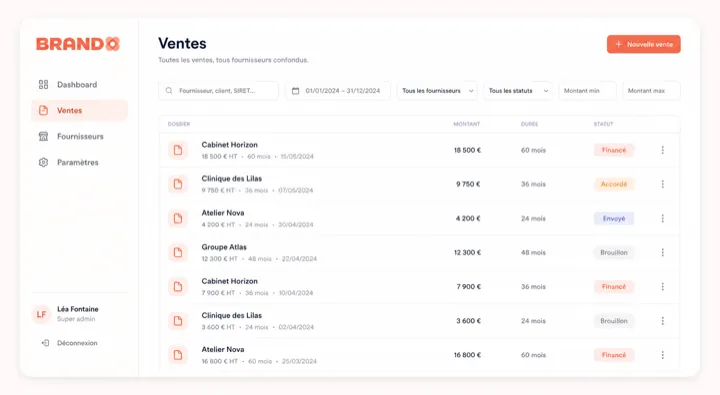Click Financé badge on 16 800 € row
This screenshot has width=720, height=395.
click(x=614, y=355)
